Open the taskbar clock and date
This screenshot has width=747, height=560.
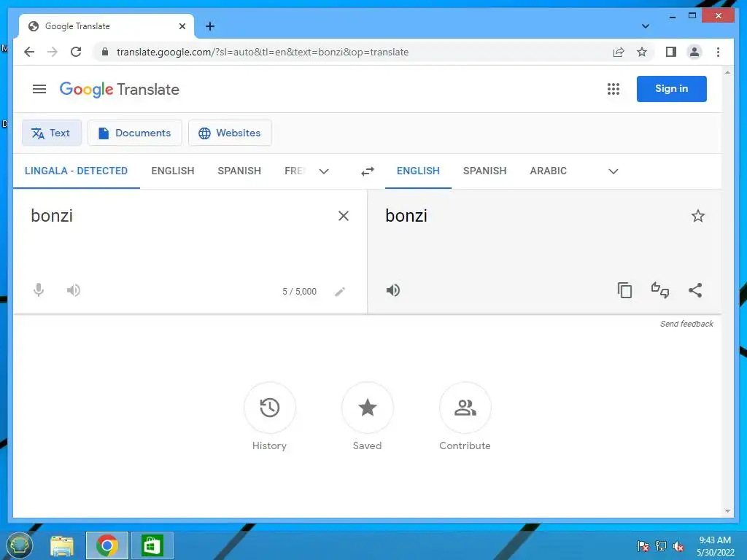[x=715, y=546]
